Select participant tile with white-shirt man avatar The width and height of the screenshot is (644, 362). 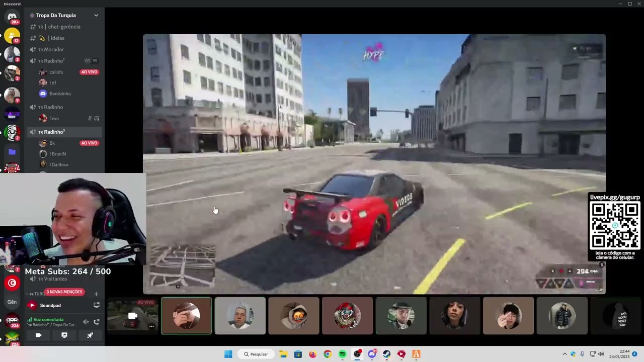click(x=240, y=316)
